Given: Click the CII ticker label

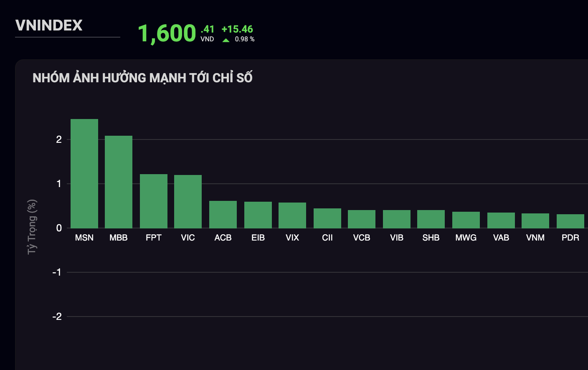Looking at the screenshot, I should (x=327, y=238).
